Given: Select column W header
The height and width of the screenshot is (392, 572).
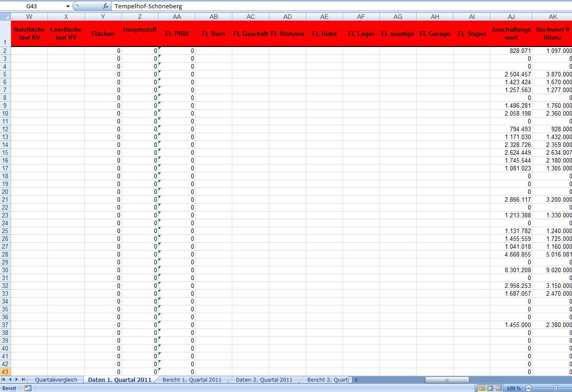Looking at the screenshot, I should coord(29,17).
